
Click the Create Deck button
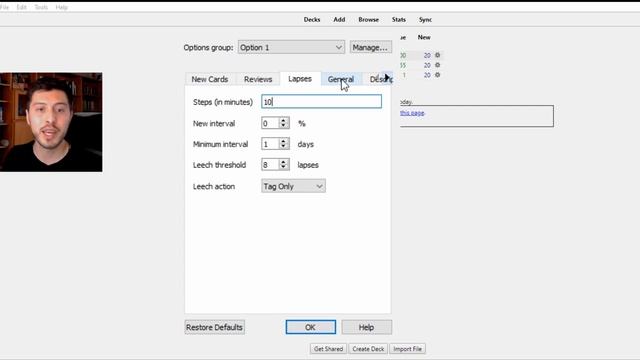pyautogui.click(x=368, y=349)
